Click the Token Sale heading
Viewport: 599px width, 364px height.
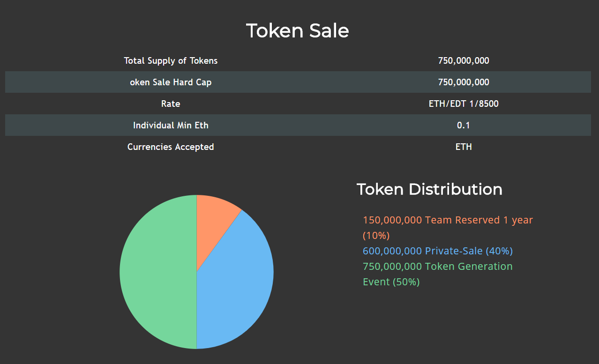click(x=298, y=31)
